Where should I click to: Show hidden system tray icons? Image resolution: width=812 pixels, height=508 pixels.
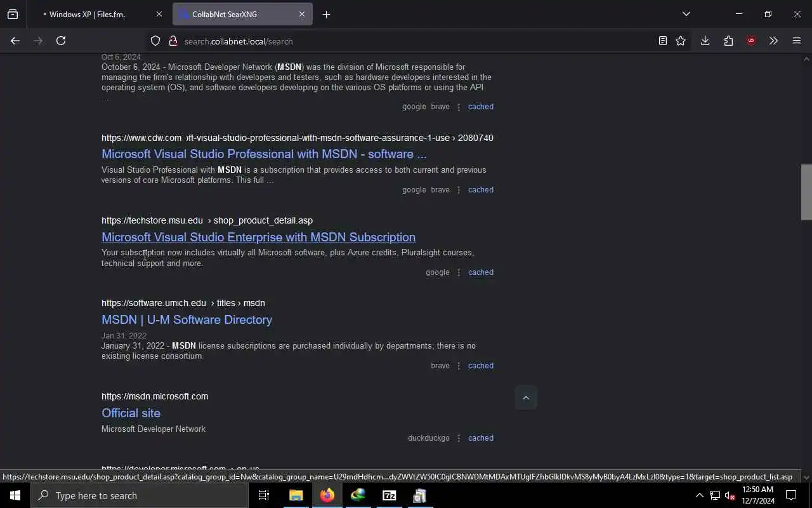[x=700, y=495]
